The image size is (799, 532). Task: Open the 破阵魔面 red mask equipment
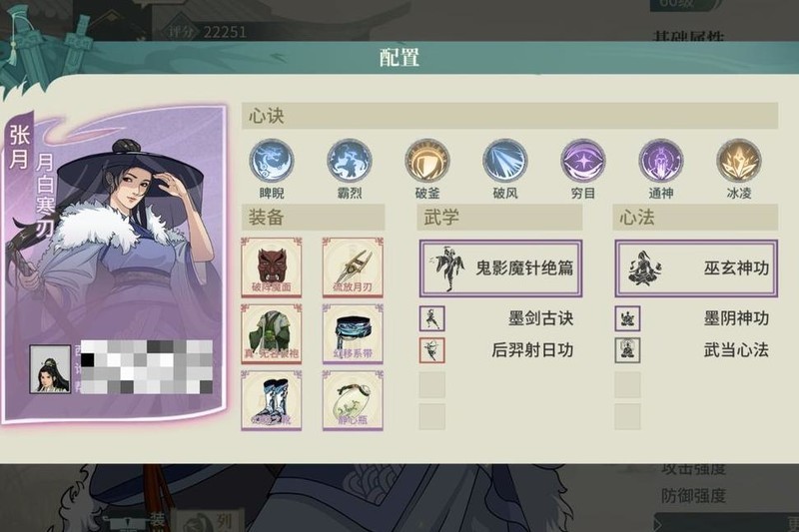[x=271, y=267]
